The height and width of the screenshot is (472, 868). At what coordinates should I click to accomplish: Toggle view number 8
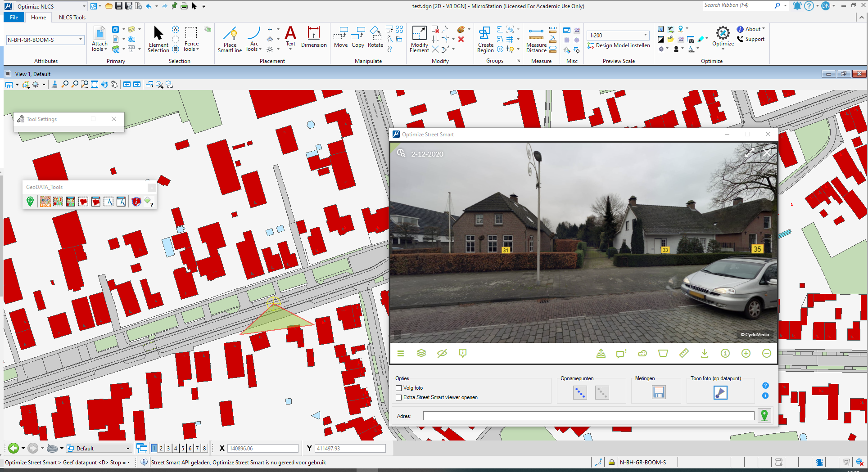click(x=204, y=448)
